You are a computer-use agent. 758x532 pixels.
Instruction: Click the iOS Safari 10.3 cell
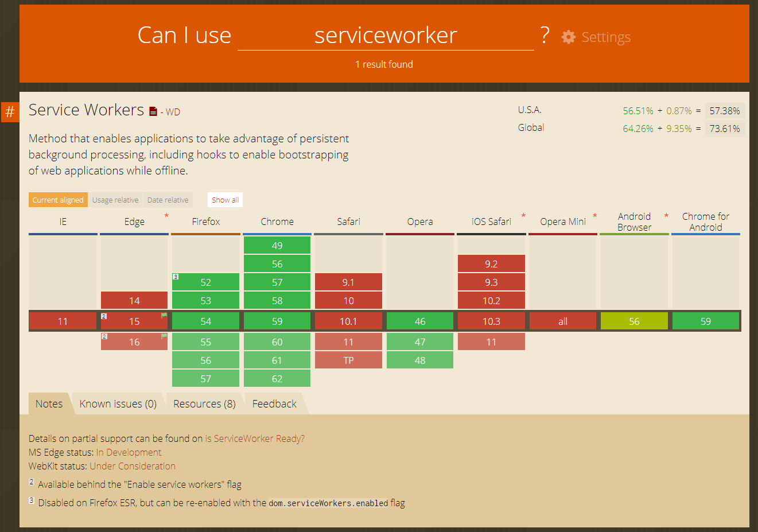pos(491,321)
